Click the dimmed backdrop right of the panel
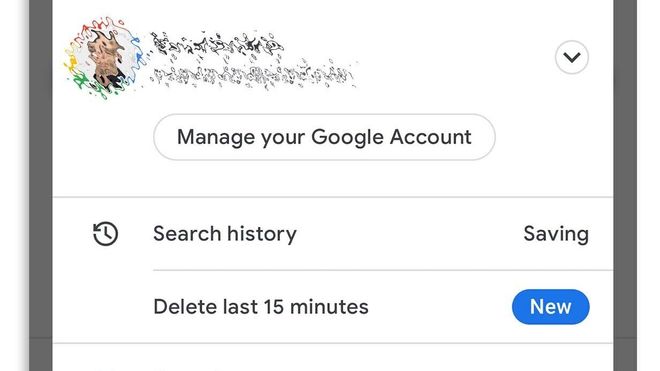 (x=625, y=185)
